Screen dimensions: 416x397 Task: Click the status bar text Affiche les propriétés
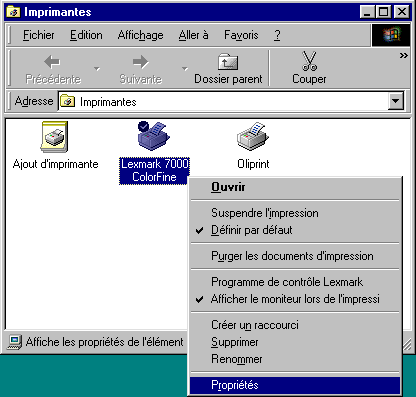(x=104, y=342)
